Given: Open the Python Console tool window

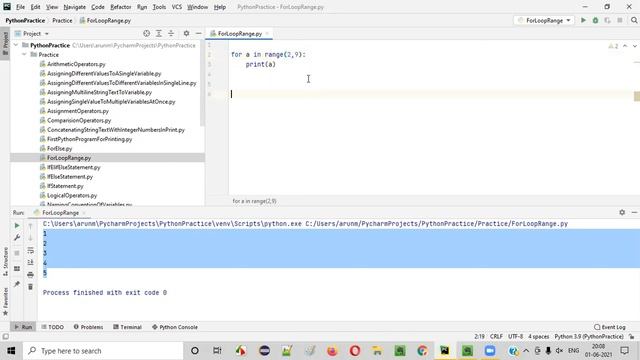Looking at the screenshot, I should tap(175, 327).
